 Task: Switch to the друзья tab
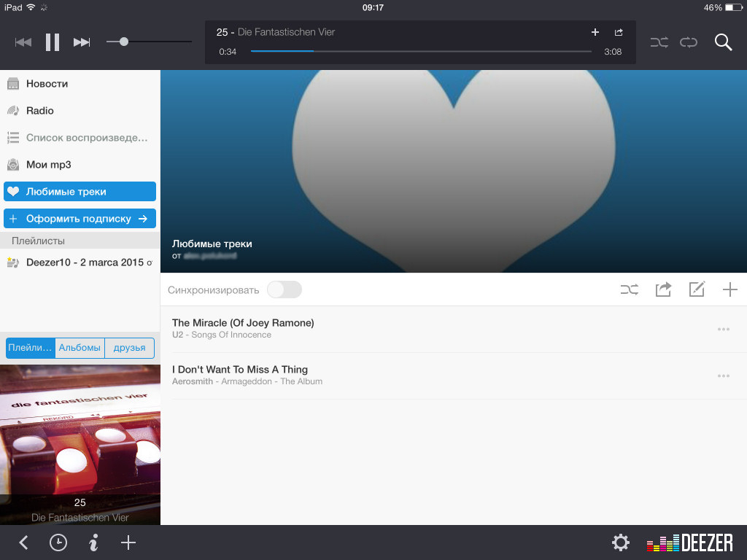point(129,348)
